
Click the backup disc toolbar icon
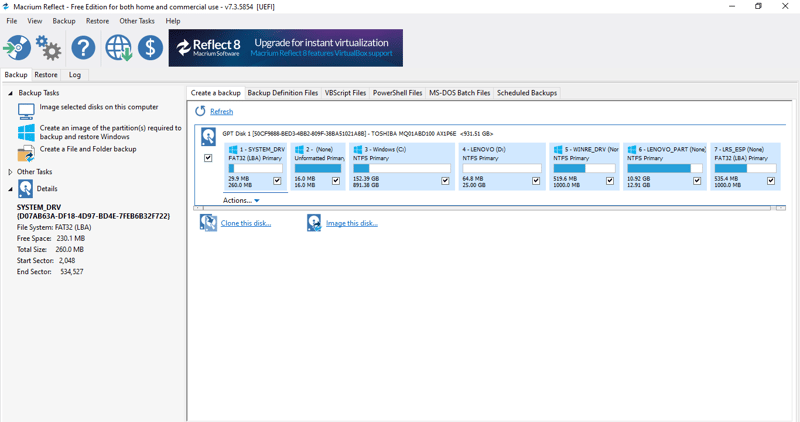[x=17, y=47]
